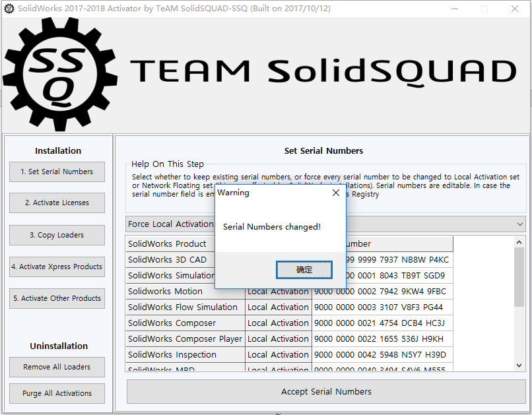The width and height of the screenshot is (532, 415).
Task: Edit serial 9000 0000 0002 7942 9KW4 9FBC
Action: pyautogui.click(x=382, y=292)
